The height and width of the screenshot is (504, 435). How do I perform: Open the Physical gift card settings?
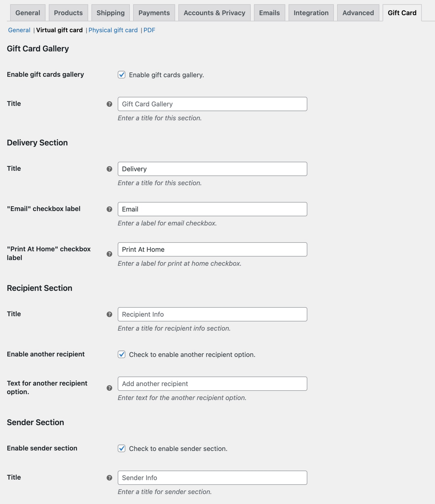pos(113,30)
